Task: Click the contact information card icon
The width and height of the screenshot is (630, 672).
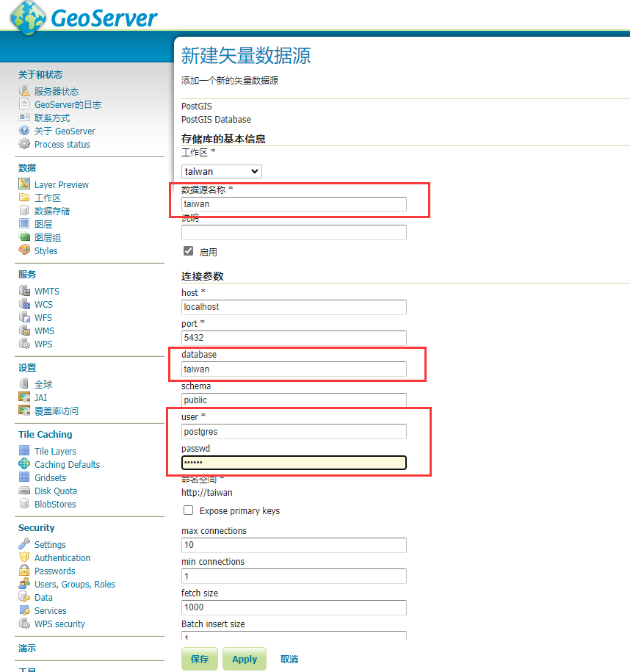Action: [x=24, y=118]
